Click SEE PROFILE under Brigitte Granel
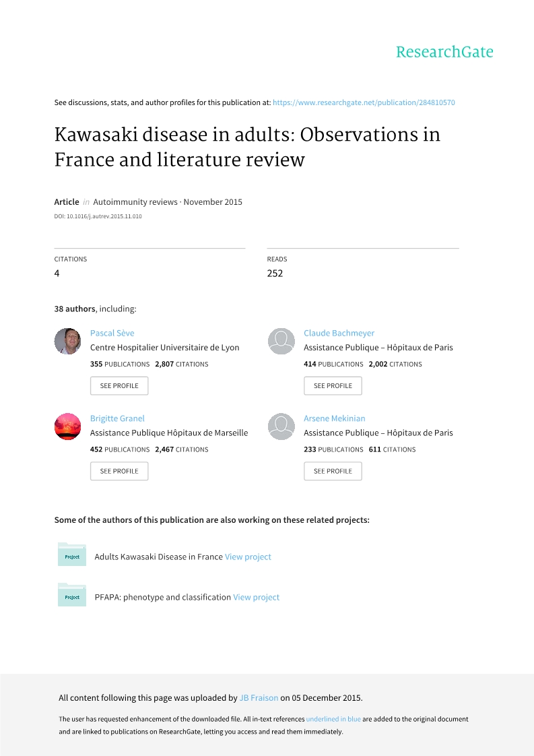The height and width of the screenshot is (756, 534). (119, 471)
